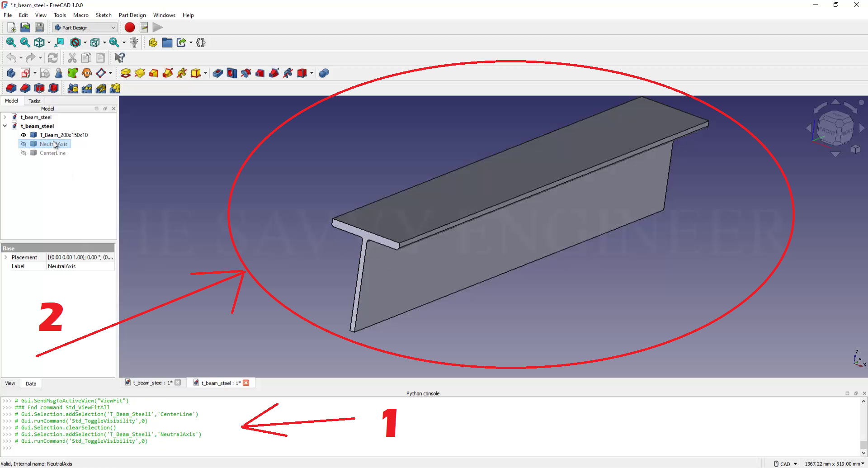Switch to the View properties tab

click(10, 383)
